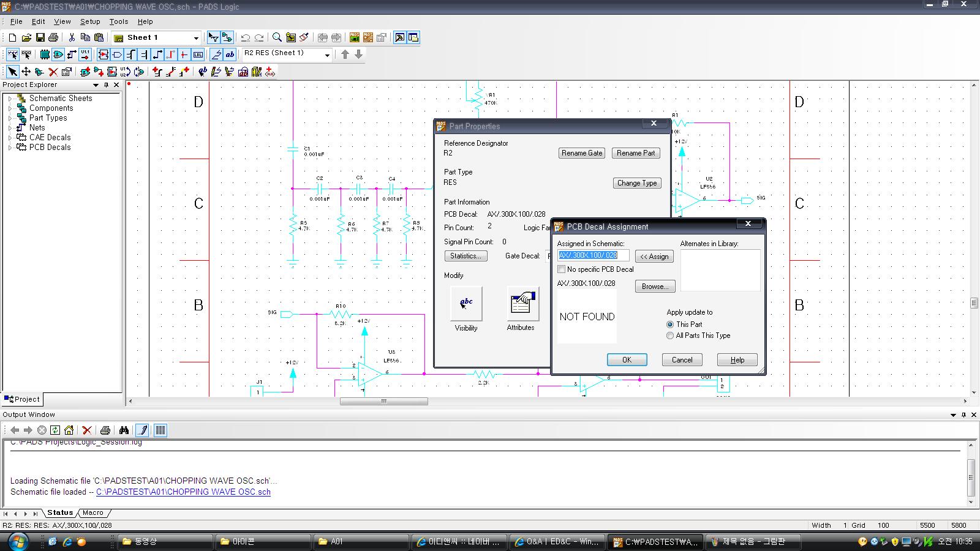Enable the No specific PCB Decal checkbox
This screenshot has height=551, width=980.
(x=562, y=269)
